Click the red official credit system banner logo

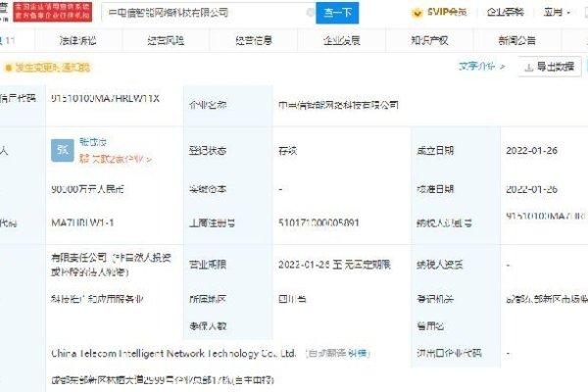click(53, 11)
